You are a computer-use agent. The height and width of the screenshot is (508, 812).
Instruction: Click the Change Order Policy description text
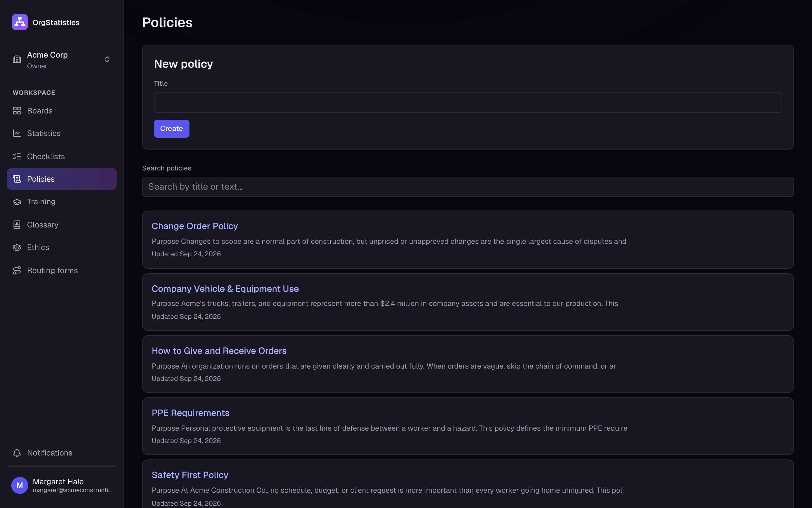pyautogui.click(x=389, y=242)
